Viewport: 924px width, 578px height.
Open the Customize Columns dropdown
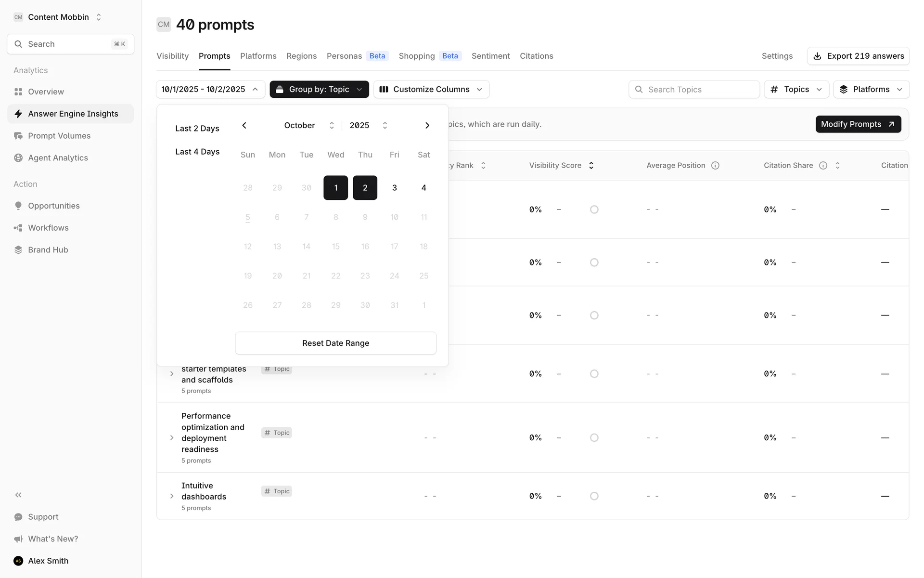431,90
